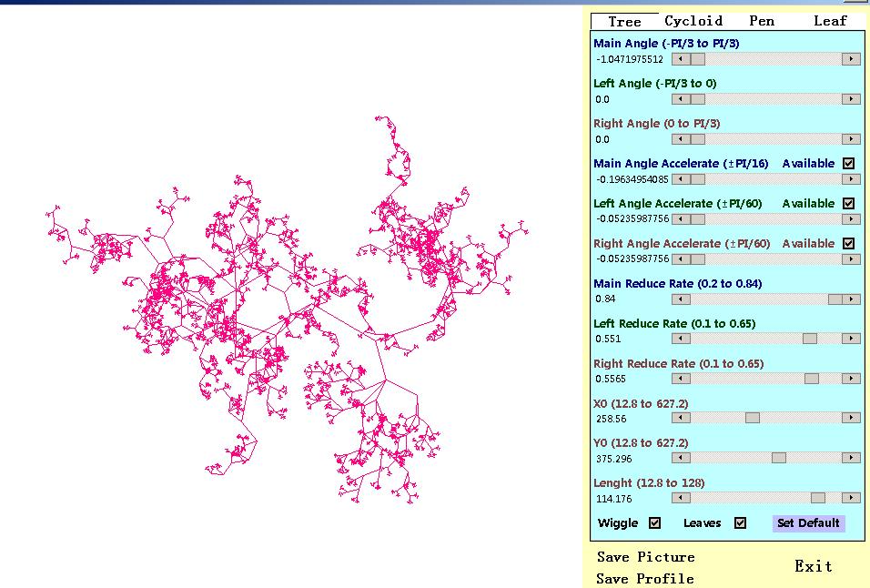Increase X0 value with right arrow
The image size is (870, 588).
tap(851, 418)
